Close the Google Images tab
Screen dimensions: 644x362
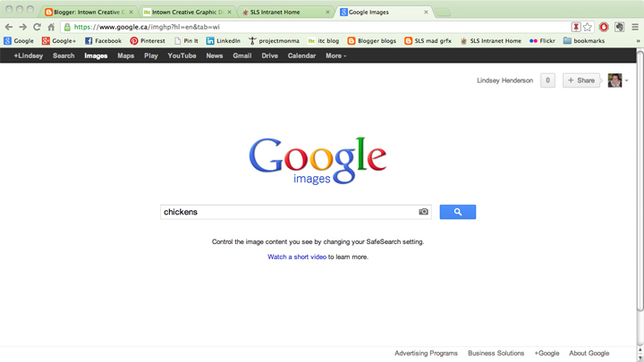coord(426,12)
